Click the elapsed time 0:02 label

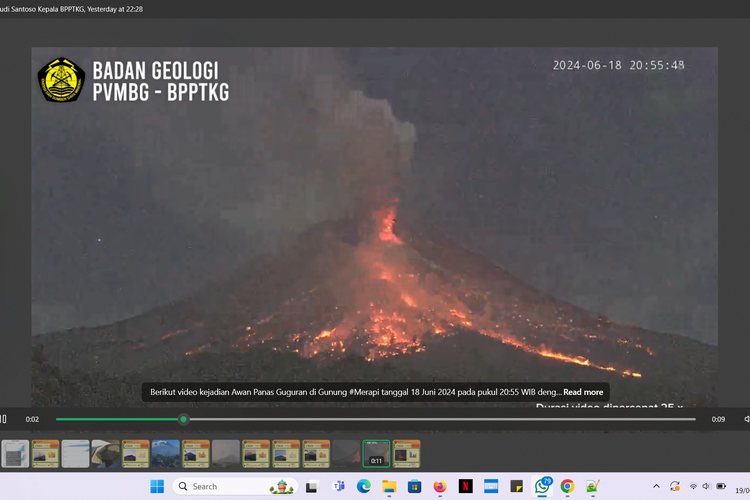(x=32, y=419)
